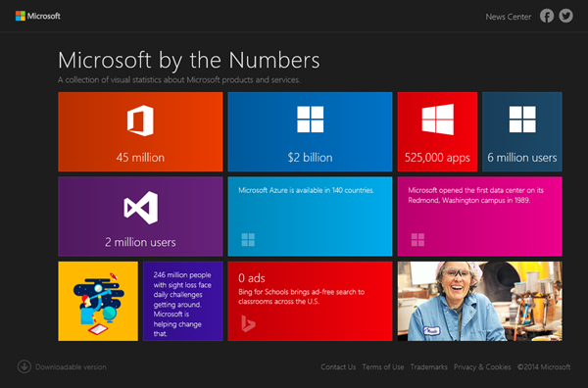The image size is (588, 388).
Task: Open the Contact Us footer link
Action: click(338, 367)
